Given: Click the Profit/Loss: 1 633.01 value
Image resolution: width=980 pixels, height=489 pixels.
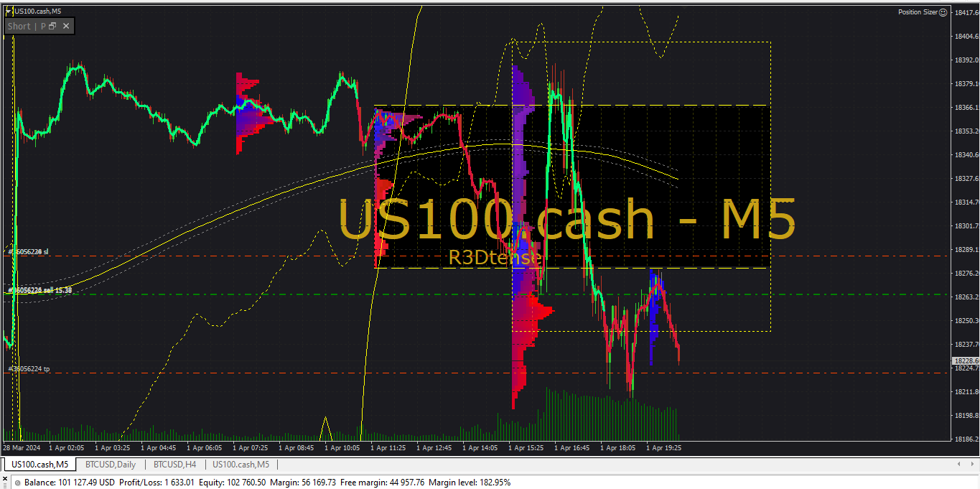Looking at the screenshot, I should point(156,483).
